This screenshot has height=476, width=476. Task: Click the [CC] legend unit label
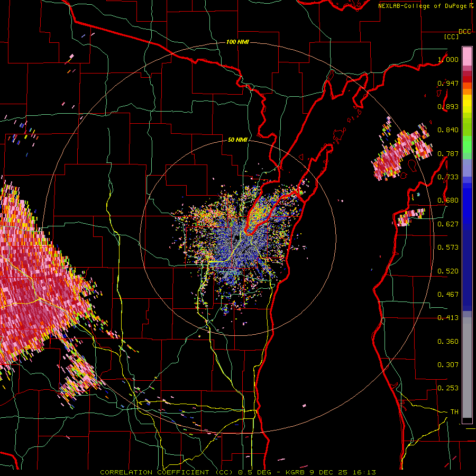coord(452,36)
